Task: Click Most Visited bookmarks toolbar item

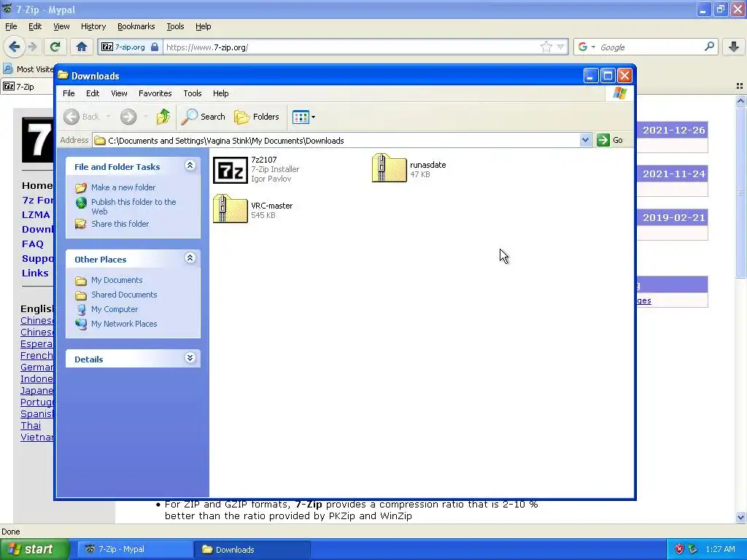Action: click(x=28, y=69)
